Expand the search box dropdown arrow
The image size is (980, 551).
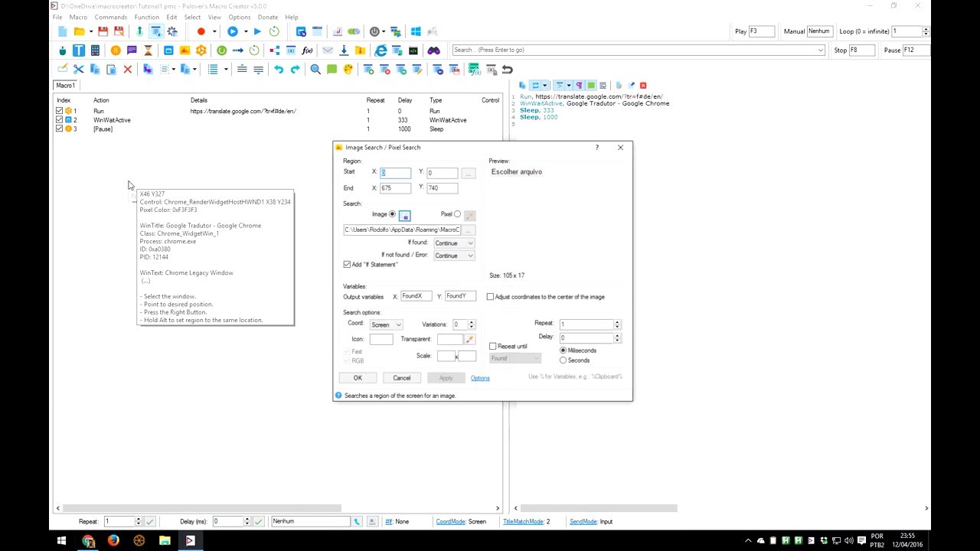(820, 51)
